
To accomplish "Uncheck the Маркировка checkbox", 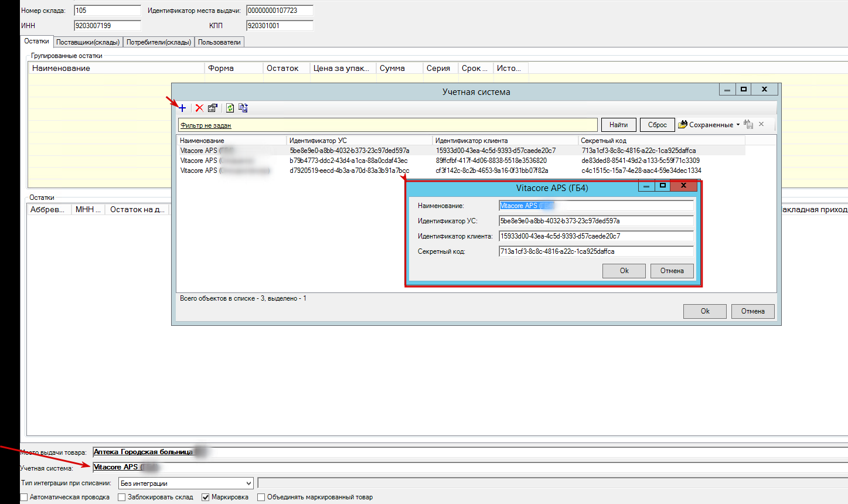I will (x=206, y=497).
